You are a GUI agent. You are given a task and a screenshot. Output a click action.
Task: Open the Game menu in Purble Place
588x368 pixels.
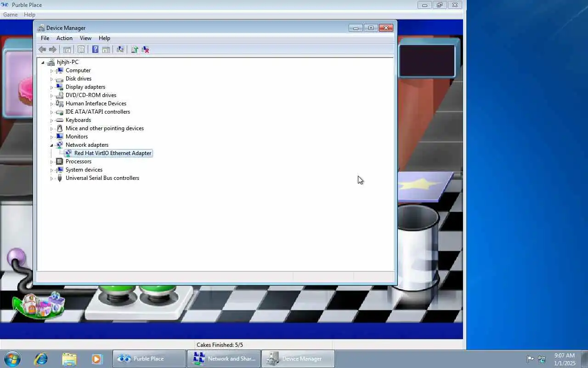(x=10, y=15)
